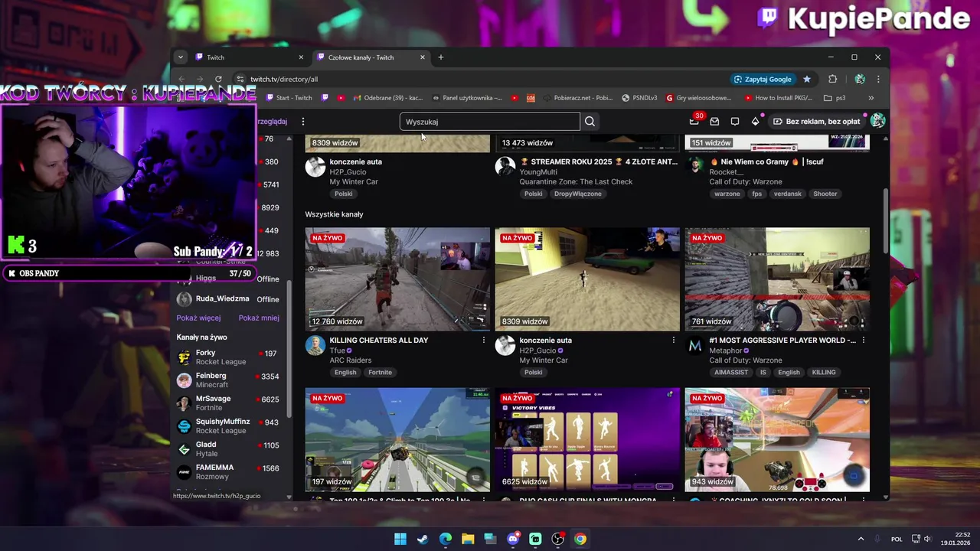Select the Fortnite tag under Tfue's stream
980x551 pixels.
[x=380, y=373]
